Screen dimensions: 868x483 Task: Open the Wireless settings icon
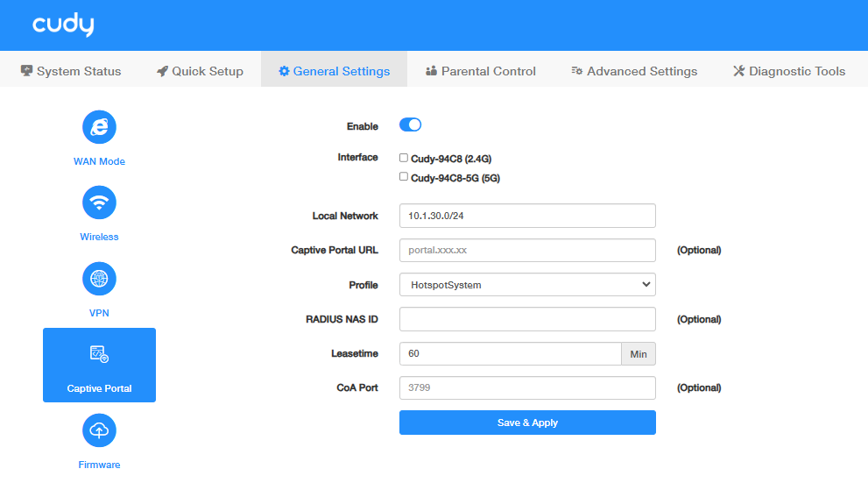pyautogui.click(x=99, y=203)
